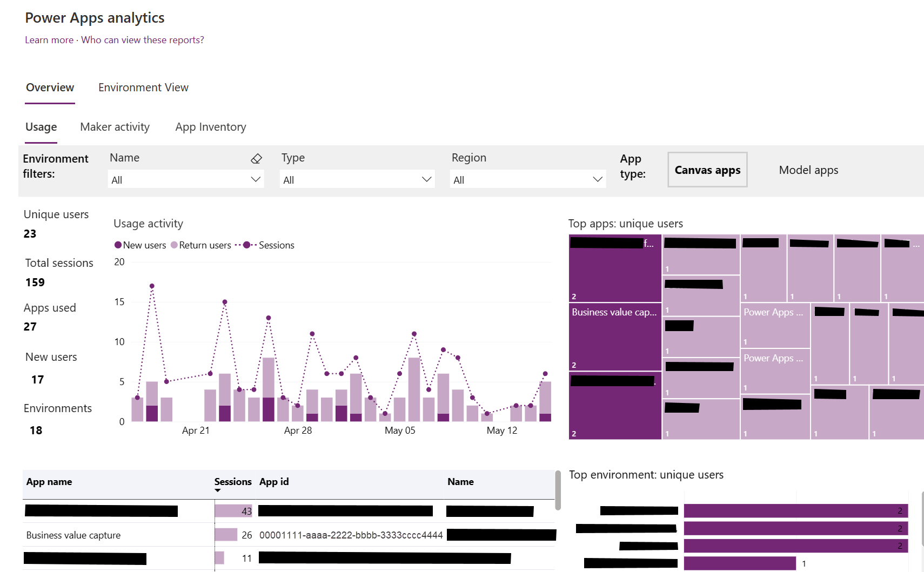924x572 pixels.
Task: Click the app table vertical scrollbar
Action: [558, 490]
